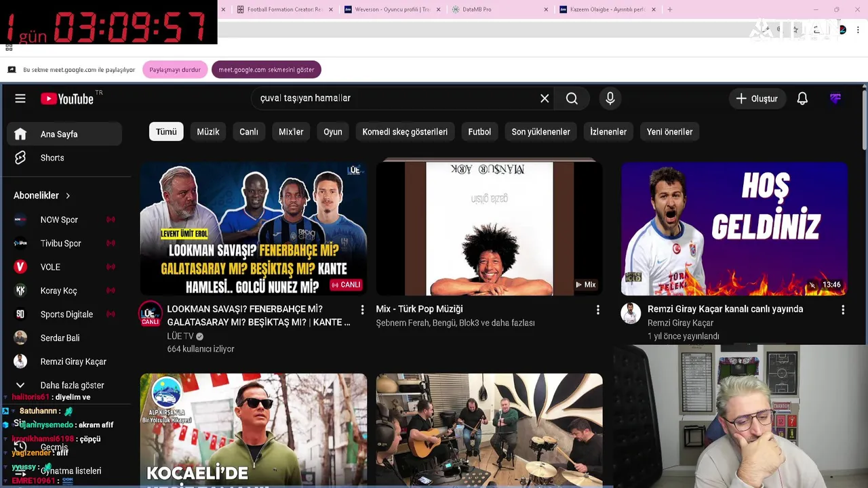Close the Kazeem Olaigbe browser tab
The width and height of the screenshot is (868, 488).
tap(654, 9)
